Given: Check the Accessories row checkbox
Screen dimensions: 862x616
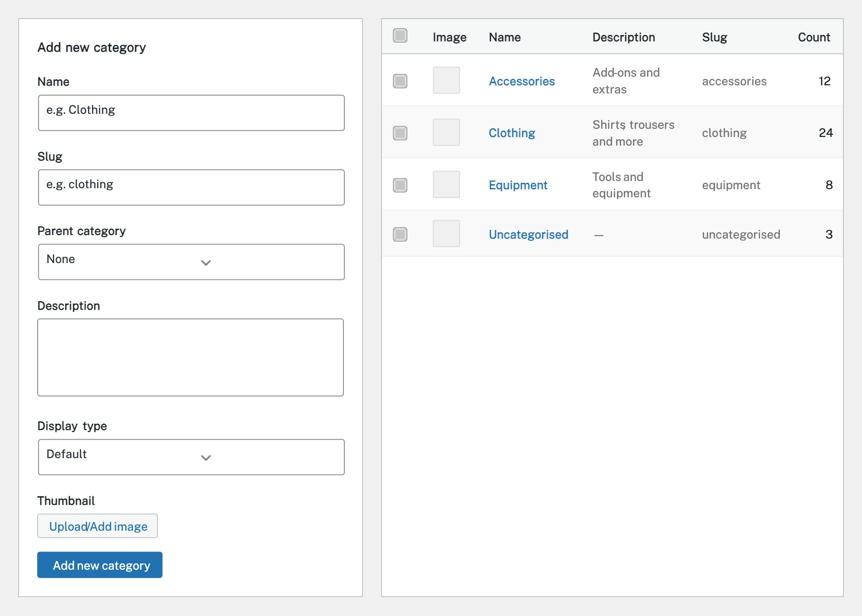Looking at the screenshot, I should coord(400,81).
